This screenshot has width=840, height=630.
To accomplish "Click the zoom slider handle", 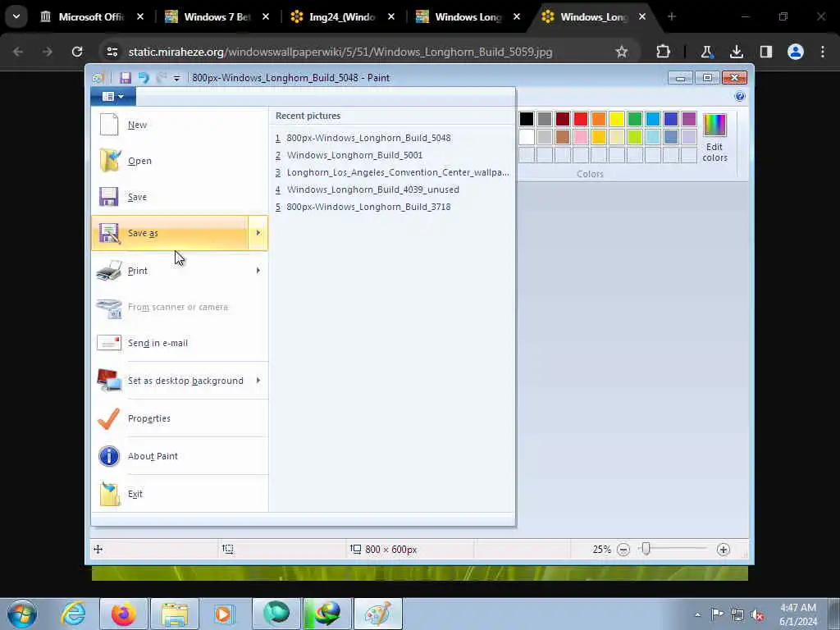I will [646, 549].
